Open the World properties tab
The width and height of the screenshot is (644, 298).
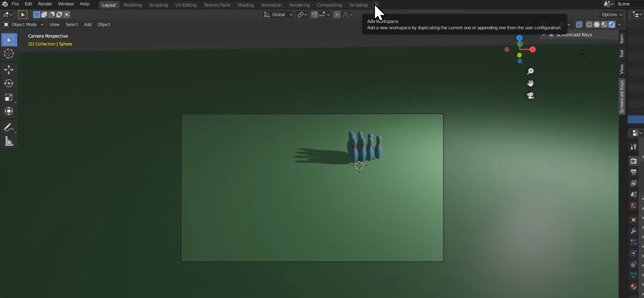click(633, 206)
